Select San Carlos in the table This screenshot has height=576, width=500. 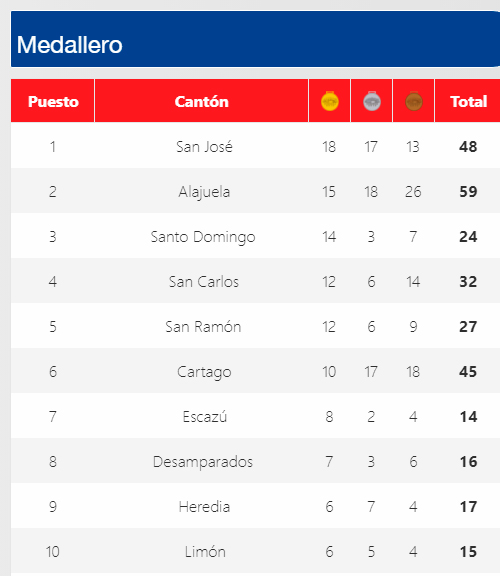[204, 282]
